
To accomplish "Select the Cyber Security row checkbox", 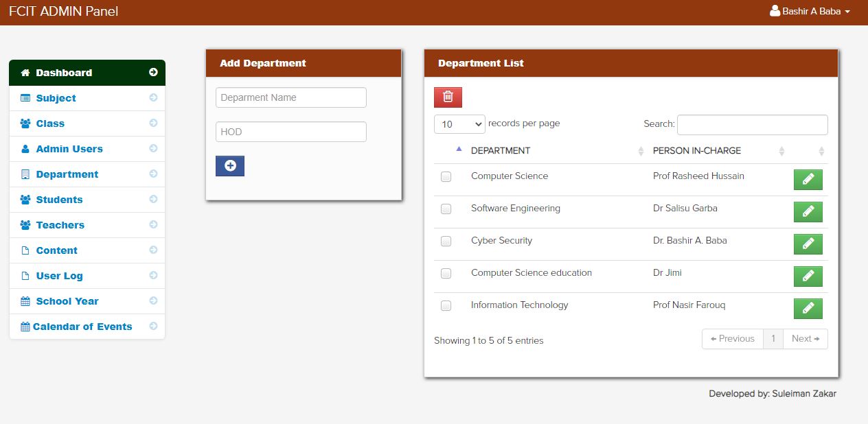I will (x=446, y=242).
